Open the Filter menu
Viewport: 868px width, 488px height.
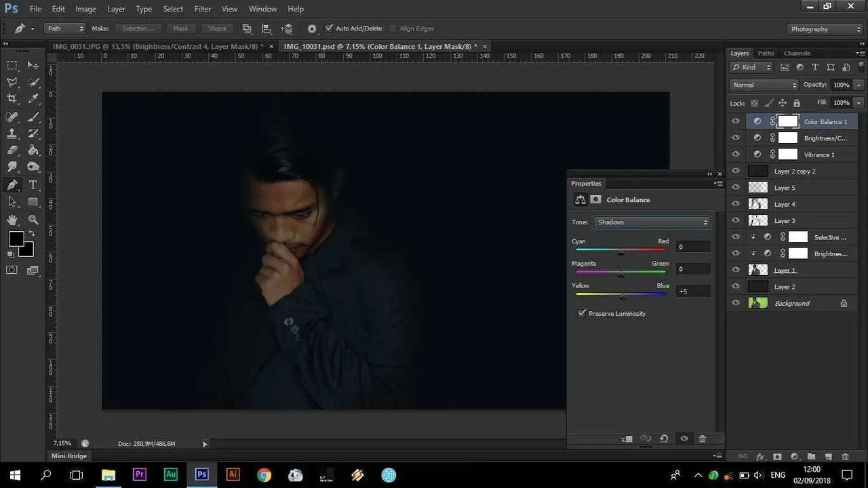[203, 9]
